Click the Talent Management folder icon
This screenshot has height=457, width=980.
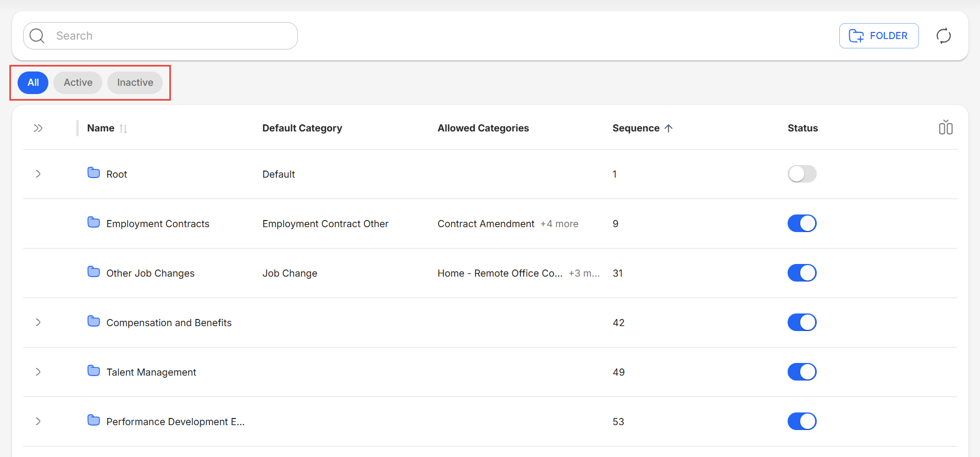click(93, 371)
